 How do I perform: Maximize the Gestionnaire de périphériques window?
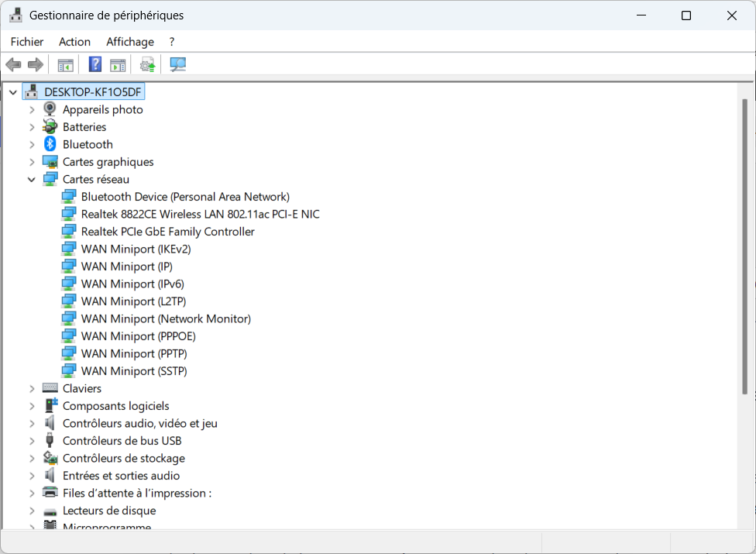tap(686, 15)
